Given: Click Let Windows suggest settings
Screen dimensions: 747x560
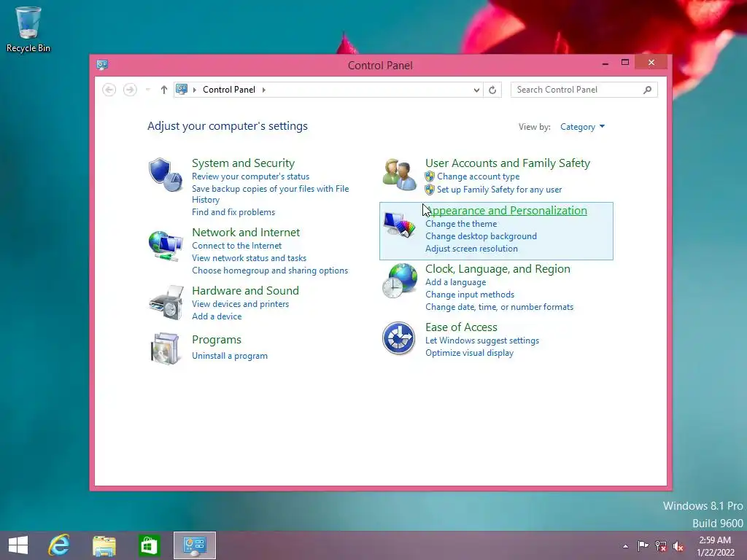Looking at the screenshot, I should (x=481, y=341).
